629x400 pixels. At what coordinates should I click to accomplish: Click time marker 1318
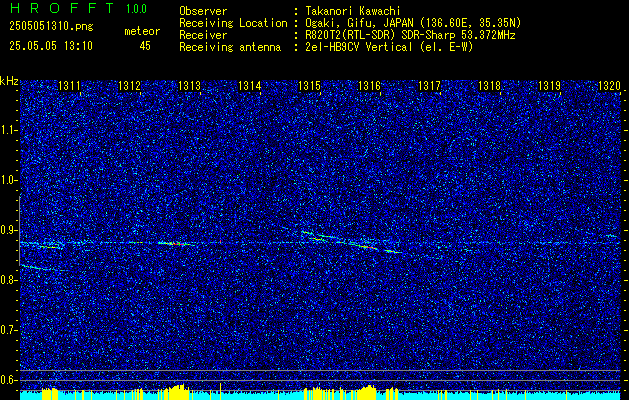point(489,85)
